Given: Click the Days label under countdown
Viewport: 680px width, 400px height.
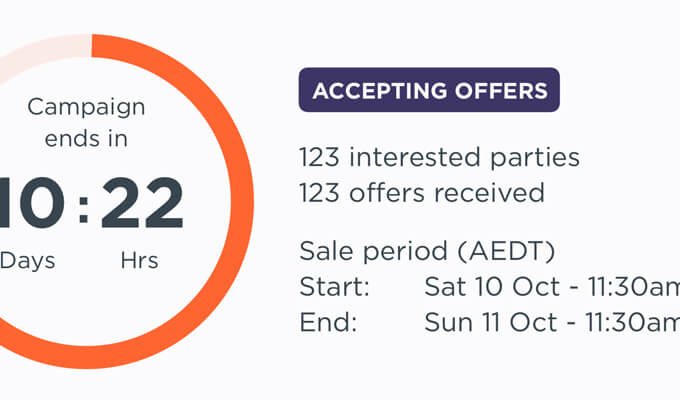Looking at the screenshot, I should tap(27, 261).
